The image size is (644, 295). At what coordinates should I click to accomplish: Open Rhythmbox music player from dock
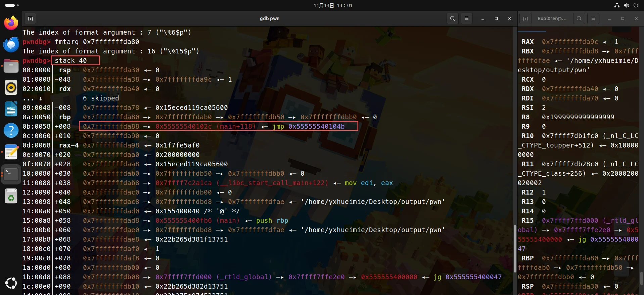(x=11, y=87)
